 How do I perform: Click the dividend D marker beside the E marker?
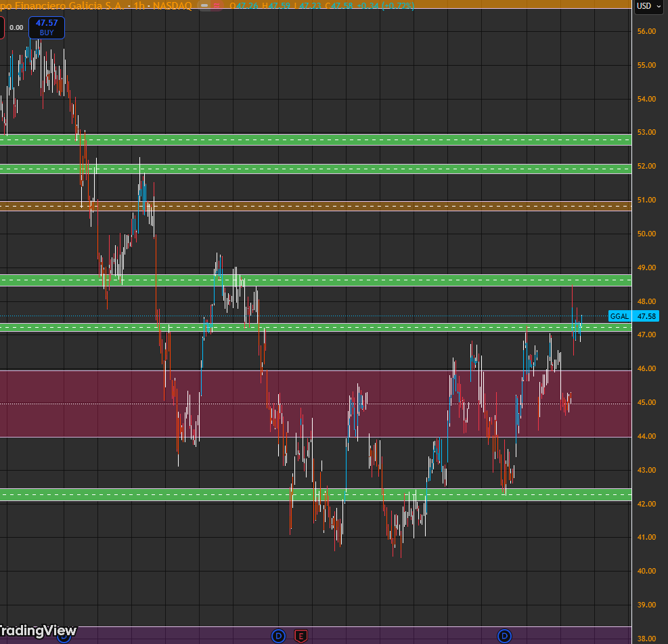(x=278, y=637)
